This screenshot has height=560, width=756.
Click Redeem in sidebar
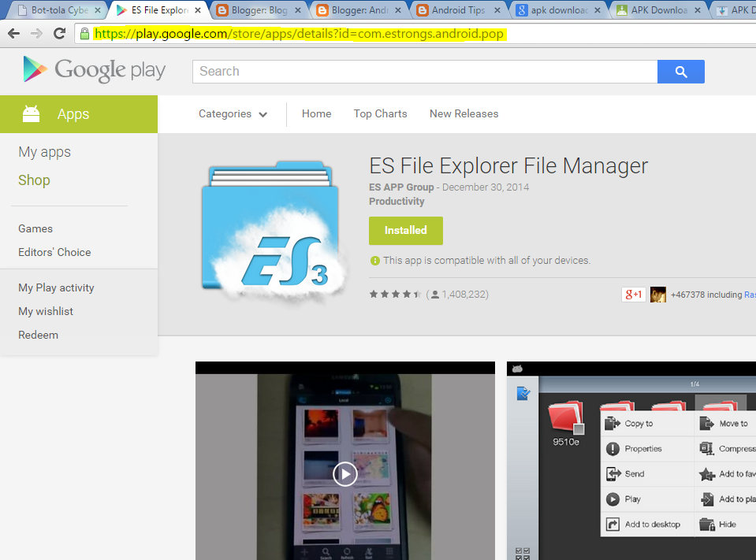point(38,335)
